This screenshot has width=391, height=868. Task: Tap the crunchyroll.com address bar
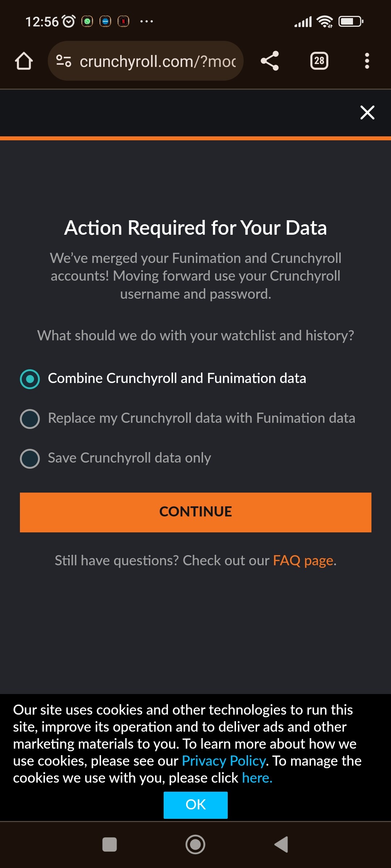pos(157,61)
